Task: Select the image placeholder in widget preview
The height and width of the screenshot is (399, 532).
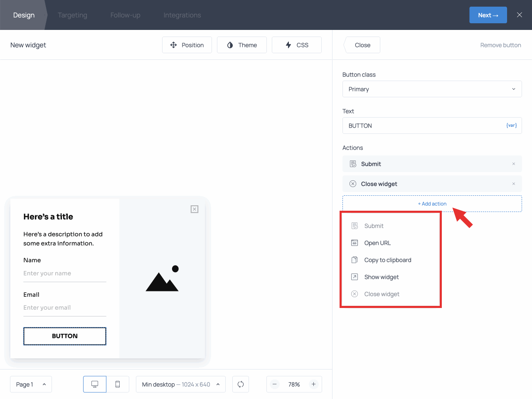Action: click(162, 279)
